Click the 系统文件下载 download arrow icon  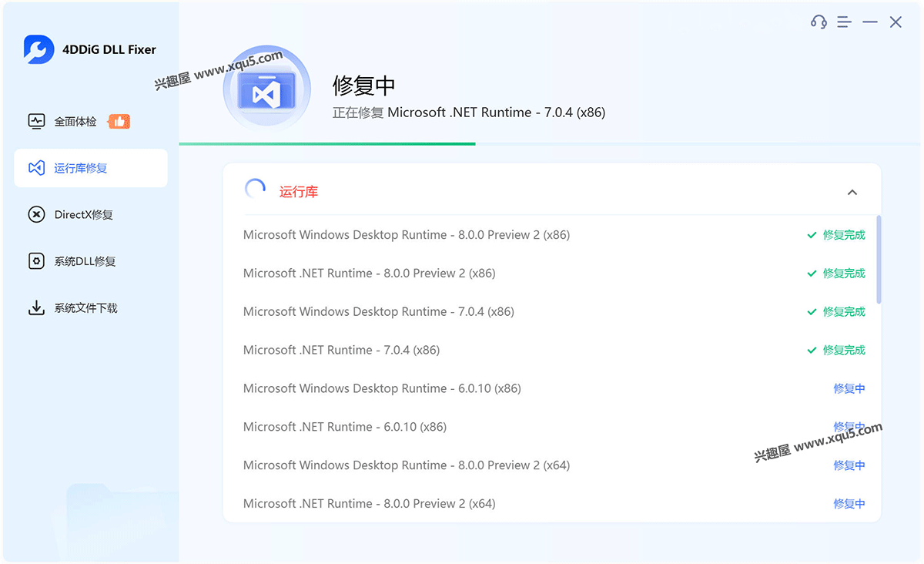pyautogui.click(x=36, y=308)
